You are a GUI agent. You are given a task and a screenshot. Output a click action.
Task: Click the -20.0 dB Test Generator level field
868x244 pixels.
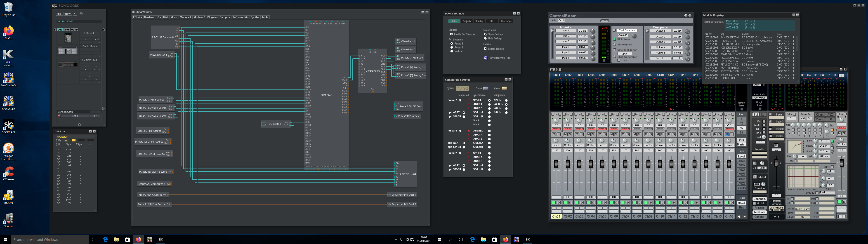[623, 36]
